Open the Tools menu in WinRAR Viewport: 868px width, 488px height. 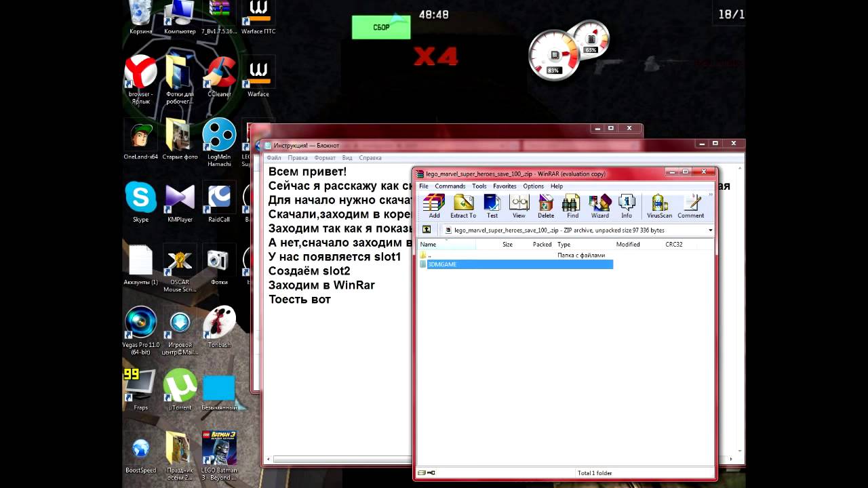pyautogui.click(x=479, y=186)
